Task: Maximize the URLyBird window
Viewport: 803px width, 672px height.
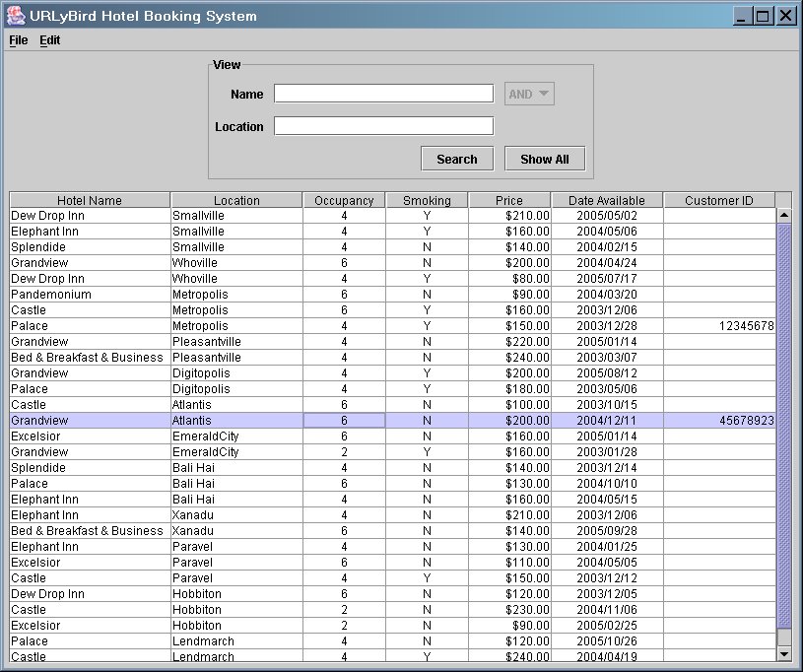Action: [763, 16]
